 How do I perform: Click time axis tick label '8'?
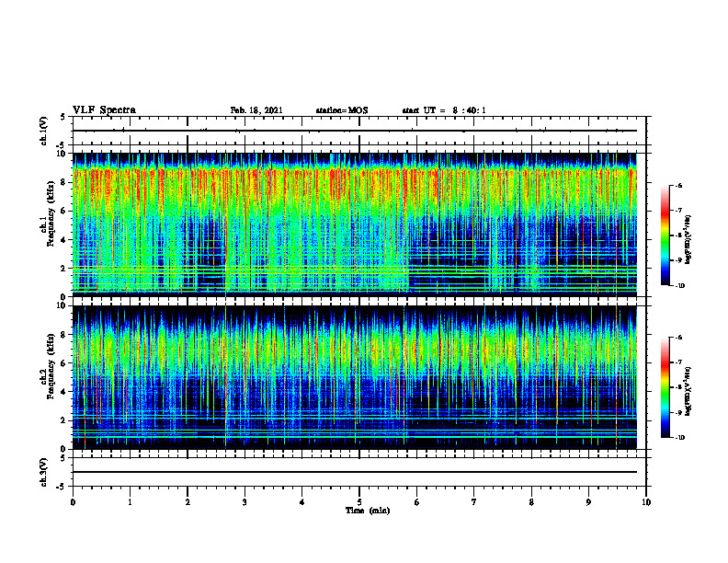point(531,502)
